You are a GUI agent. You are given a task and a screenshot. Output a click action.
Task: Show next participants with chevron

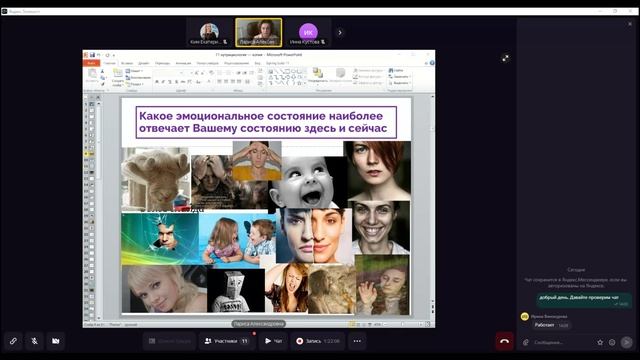tap(340, 32)
